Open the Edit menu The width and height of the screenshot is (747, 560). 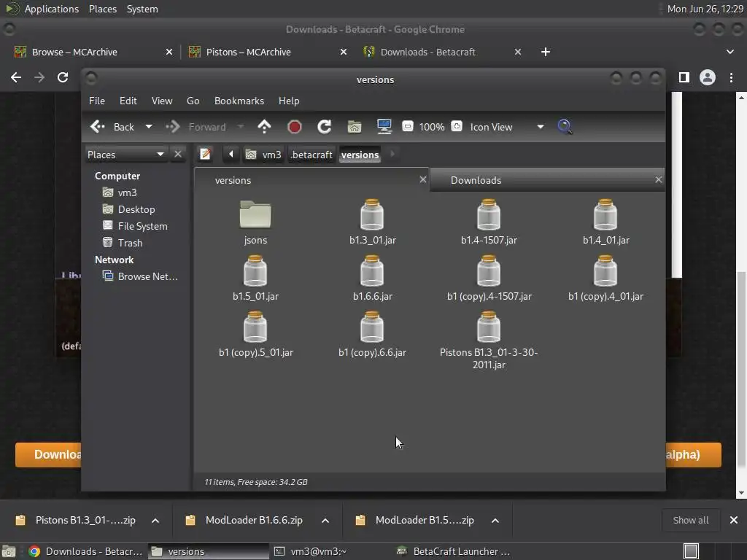click(128, 101)
